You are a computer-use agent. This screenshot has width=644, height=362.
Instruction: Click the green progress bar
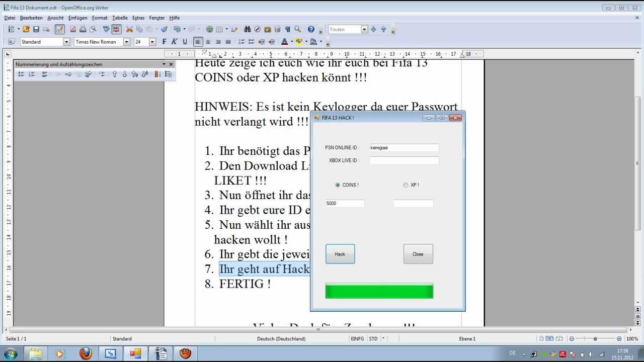coord(379,291)
